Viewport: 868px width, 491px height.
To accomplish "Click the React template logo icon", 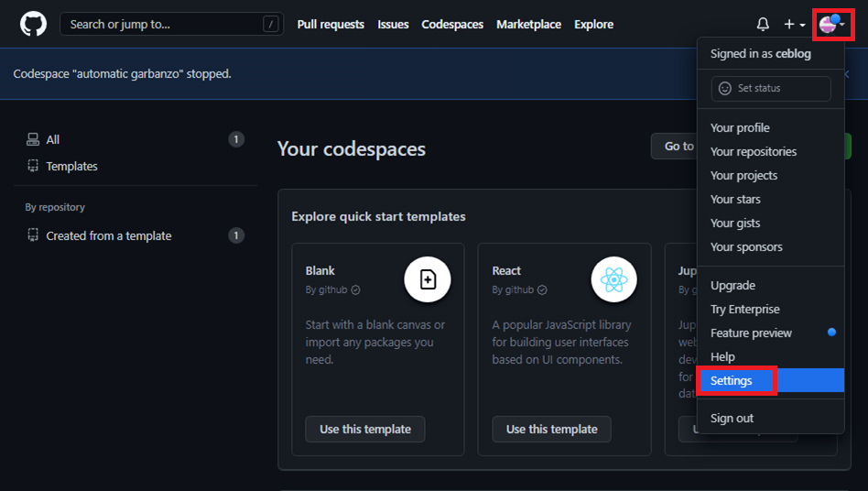I will [x=613, y=279].
